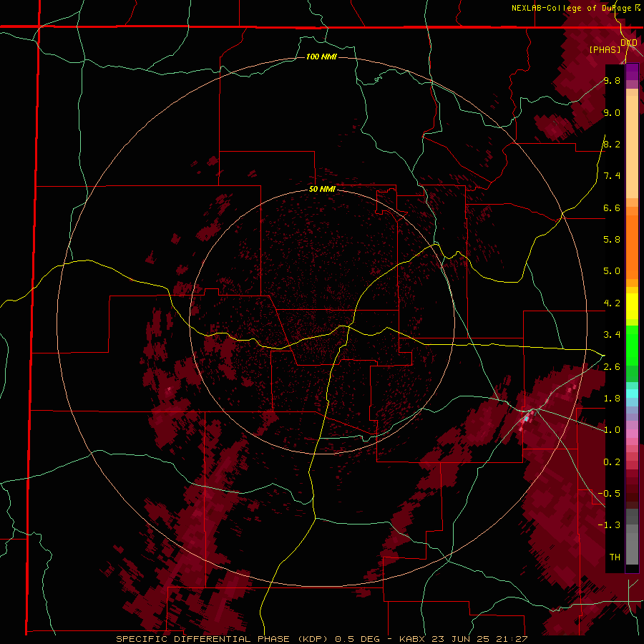Pick the bright green band of the color bar
Screen dimensions: 644x644
coord(632,345)
